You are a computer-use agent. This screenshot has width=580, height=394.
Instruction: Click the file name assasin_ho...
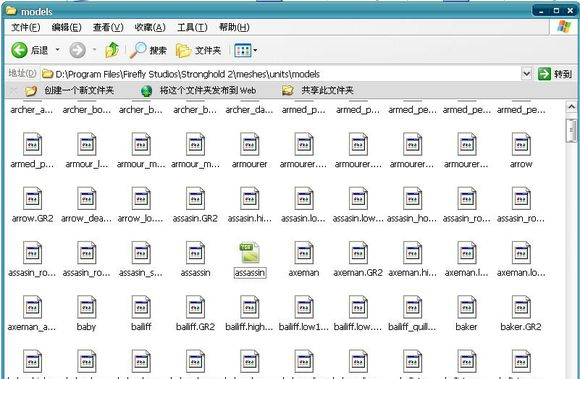tap(412, 219)
